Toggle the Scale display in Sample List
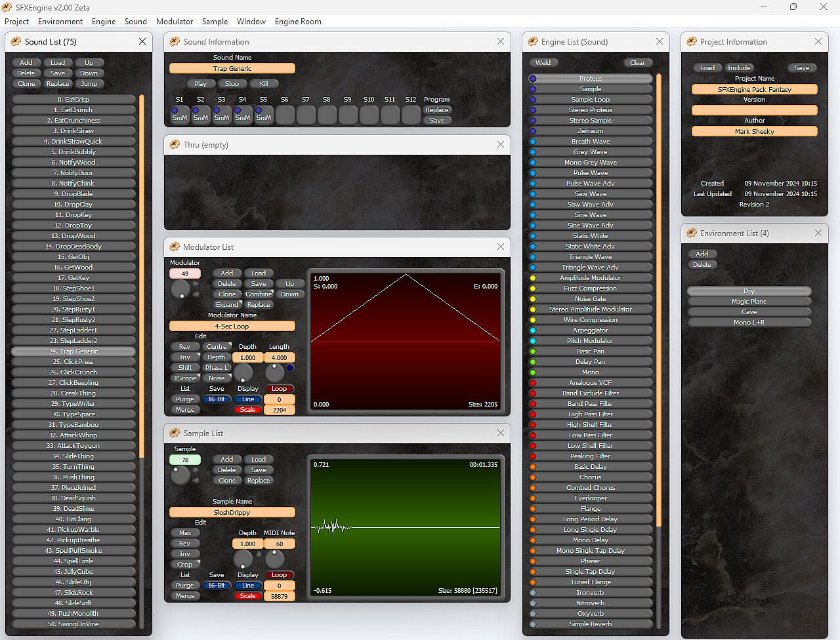 click(x=247, y=596)
